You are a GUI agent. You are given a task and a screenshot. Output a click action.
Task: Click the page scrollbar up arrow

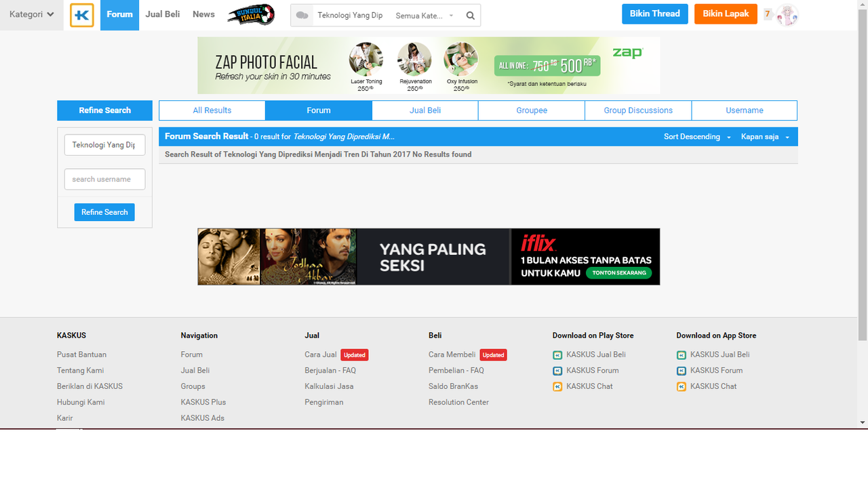click(x=863, y=5)
